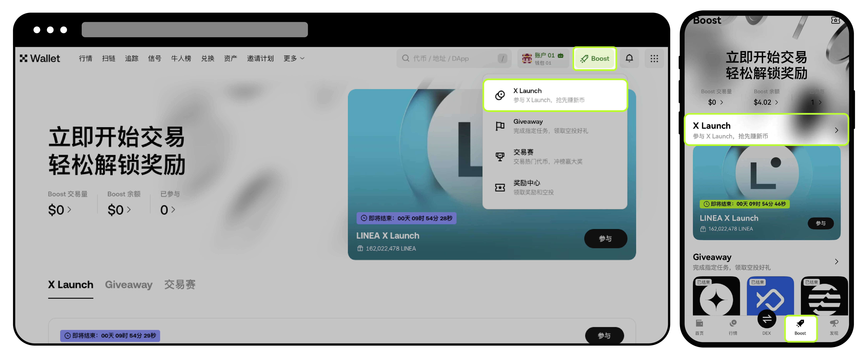Expand the 更多 menu in navigation

point(294,58)
